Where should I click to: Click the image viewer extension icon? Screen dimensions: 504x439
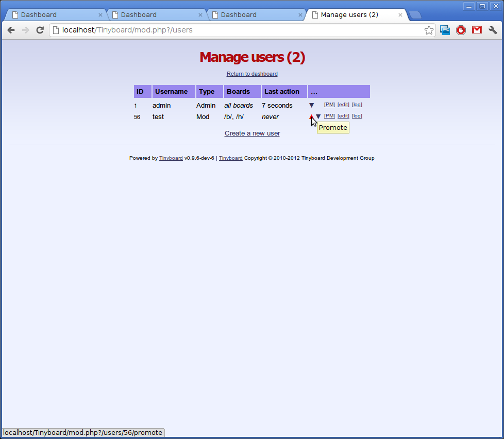tap(445, 30)
